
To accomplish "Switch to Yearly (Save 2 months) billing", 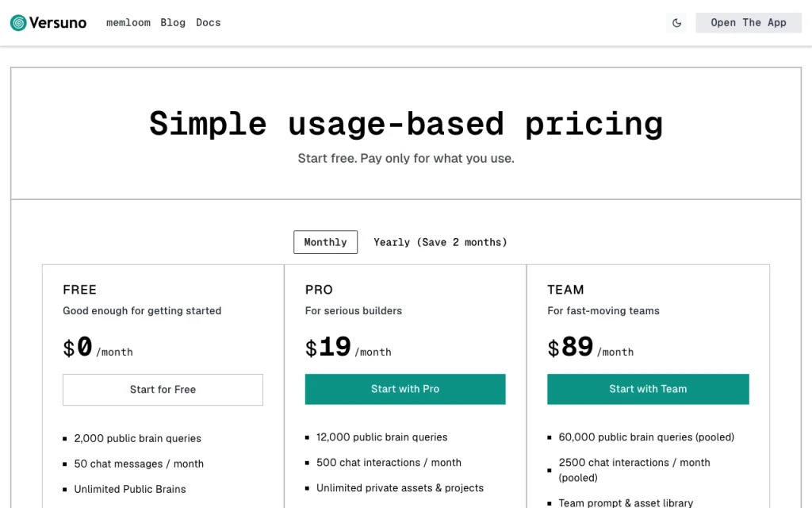I will pyautogui.click(x=440, y=242).
